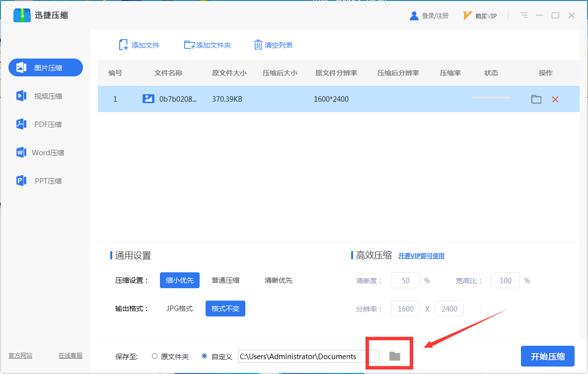This screenshot has height=374, width=588.
Task: Select JPG格式 output format
Action: [x=180, y=309]
